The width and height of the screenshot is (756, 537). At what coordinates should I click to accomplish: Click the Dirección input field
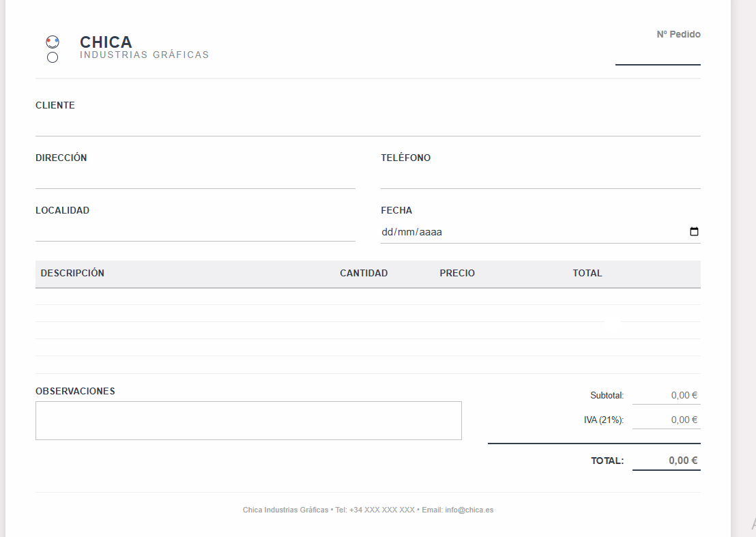tap(195, 178)
